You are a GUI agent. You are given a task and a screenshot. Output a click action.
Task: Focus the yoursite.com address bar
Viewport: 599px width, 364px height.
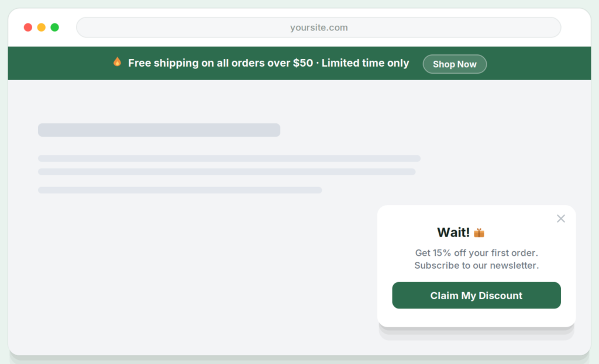[319, 27]
